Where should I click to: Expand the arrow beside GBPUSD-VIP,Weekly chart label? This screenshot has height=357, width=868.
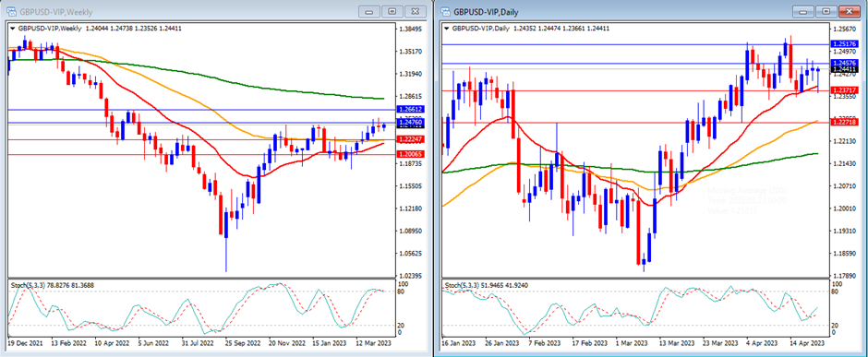pyautogui.click(x=13, y=29)
